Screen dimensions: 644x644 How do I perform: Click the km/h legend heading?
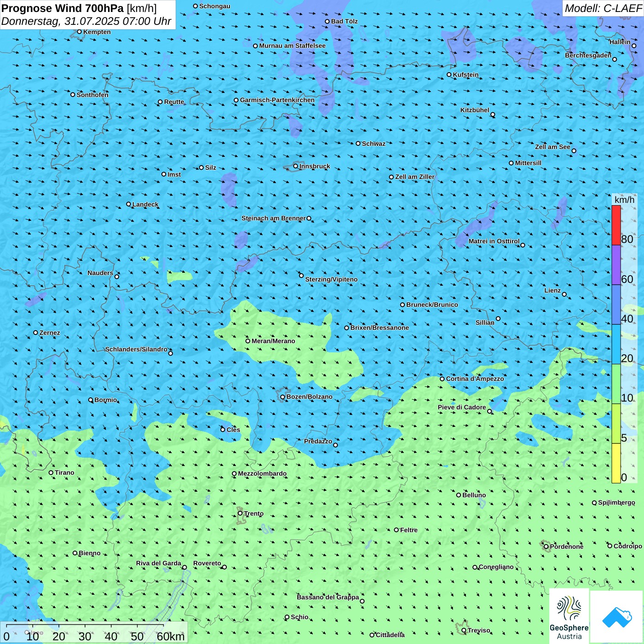pyautogui.click(x=624, y=200)
